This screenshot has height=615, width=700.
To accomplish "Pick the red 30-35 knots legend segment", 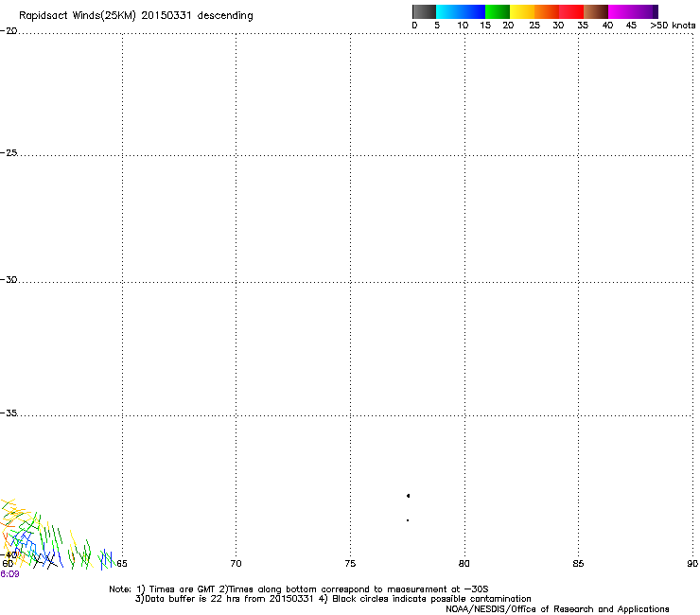I will tap(571, 11).
